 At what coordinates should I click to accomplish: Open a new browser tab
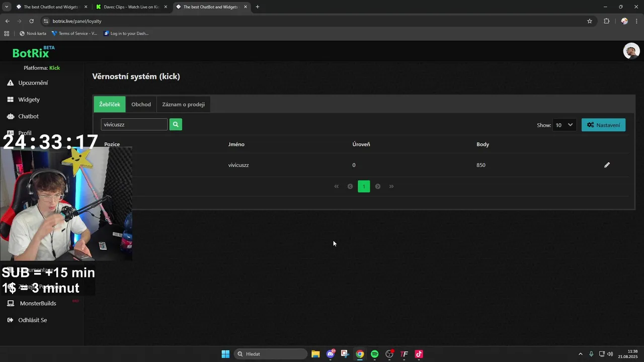258,7
